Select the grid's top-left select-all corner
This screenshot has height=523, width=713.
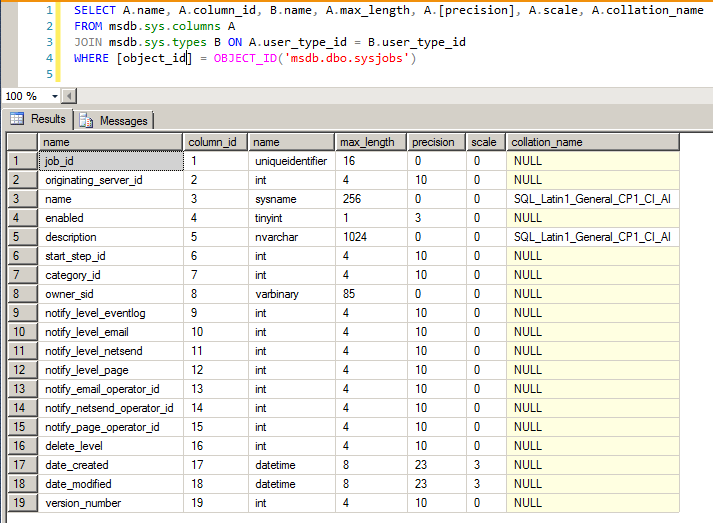point(23,142)
